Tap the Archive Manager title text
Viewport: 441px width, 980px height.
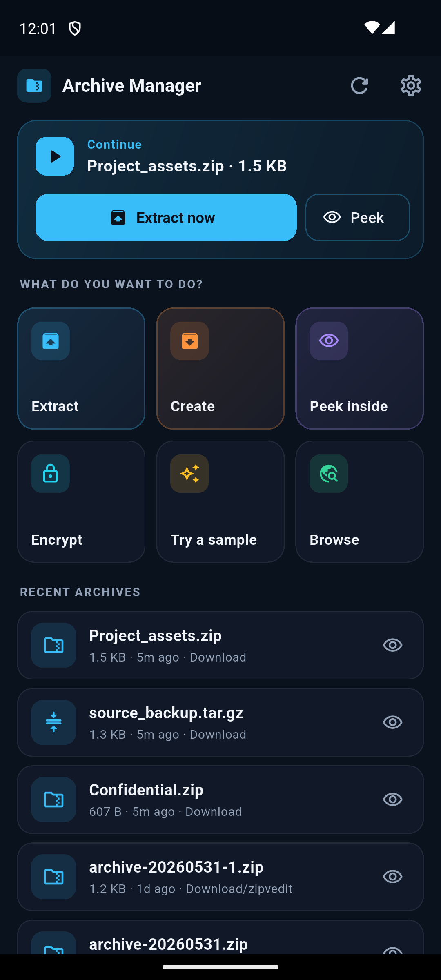pos(132,86)
